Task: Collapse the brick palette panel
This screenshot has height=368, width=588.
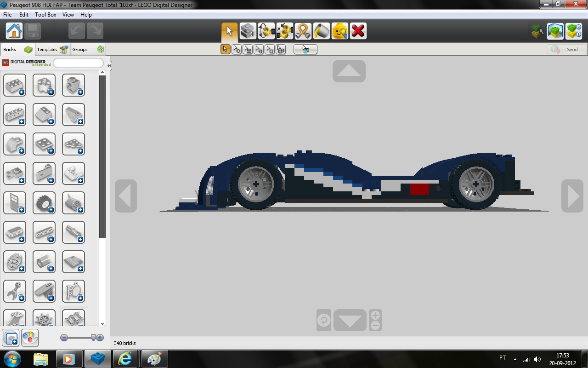Action: [109, 66]
